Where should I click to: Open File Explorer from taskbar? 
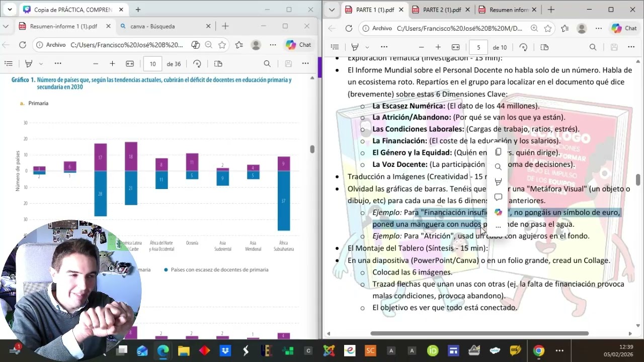coord(184,350)
